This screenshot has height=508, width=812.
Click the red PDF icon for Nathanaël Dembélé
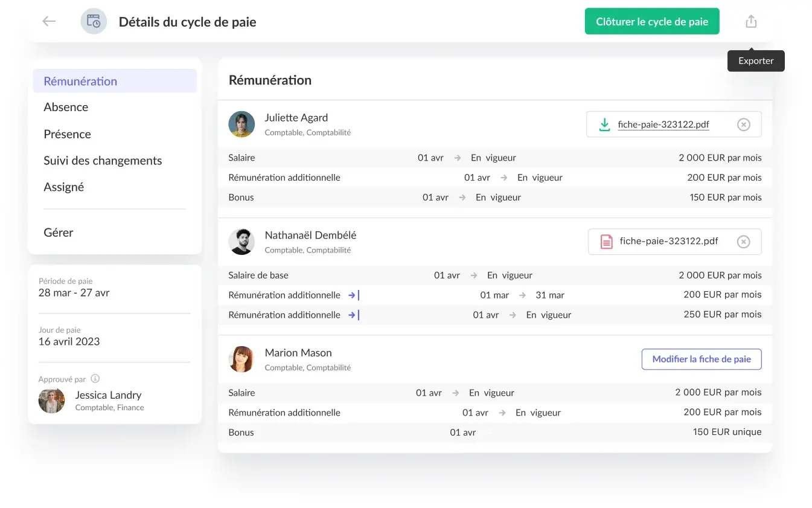[x=606, y=242]
